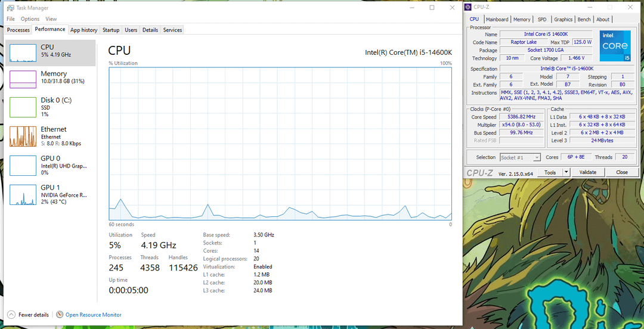
Task: Maximize the Task Manager window
Action: [432, 7]
